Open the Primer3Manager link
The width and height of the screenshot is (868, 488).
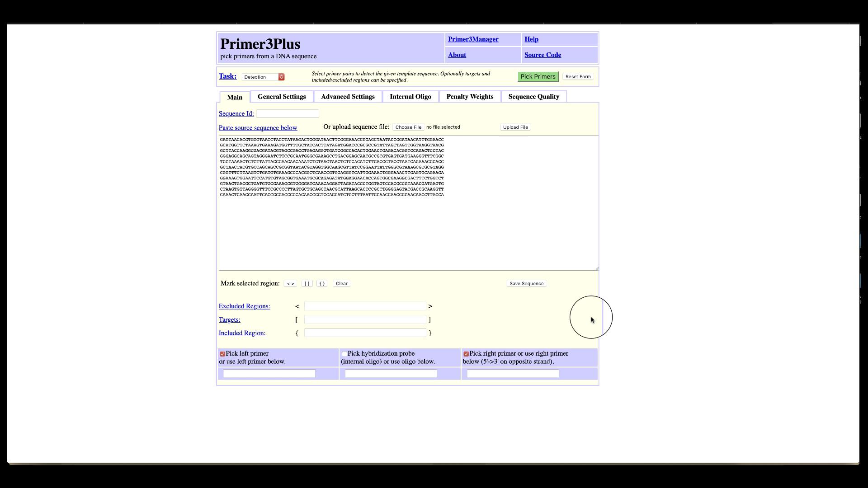point(473,39)
